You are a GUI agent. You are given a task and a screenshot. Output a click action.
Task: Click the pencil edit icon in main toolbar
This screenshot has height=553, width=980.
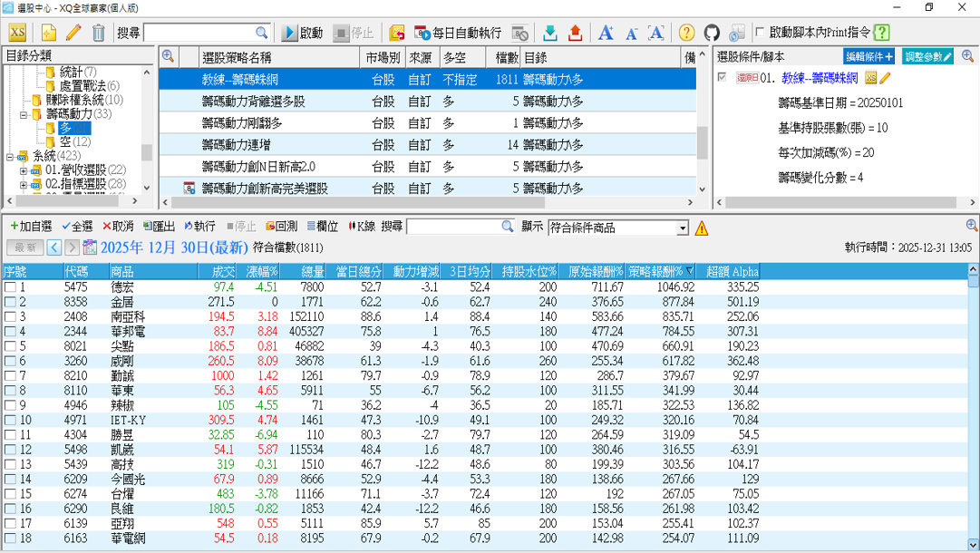pos(73,33)
